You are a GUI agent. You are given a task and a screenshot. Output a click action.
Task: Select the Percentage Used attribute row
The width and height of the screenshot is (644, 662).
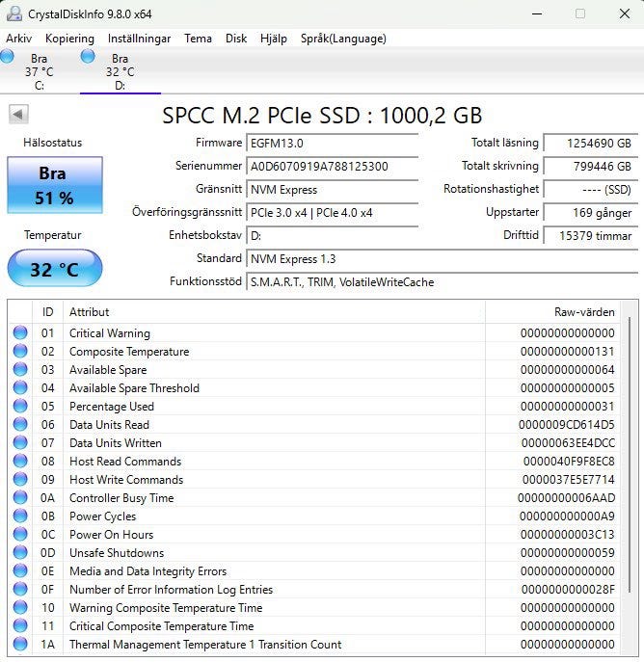(x=289, y=407)
